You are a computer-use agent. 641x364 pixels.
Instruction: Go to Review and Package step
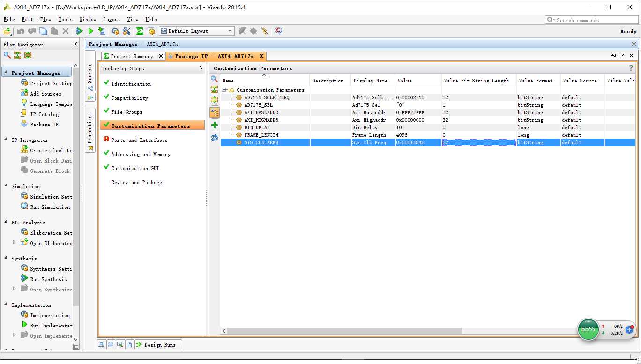[x=136, y=182]
